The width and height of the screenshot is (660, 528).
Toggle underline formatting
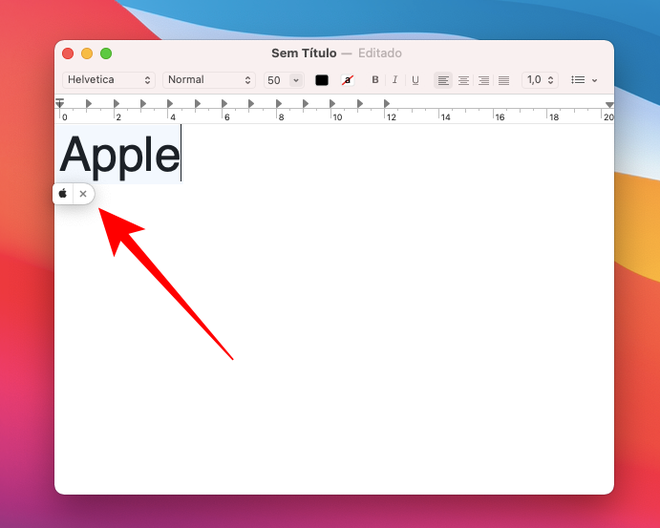click(x=415, y=80)
